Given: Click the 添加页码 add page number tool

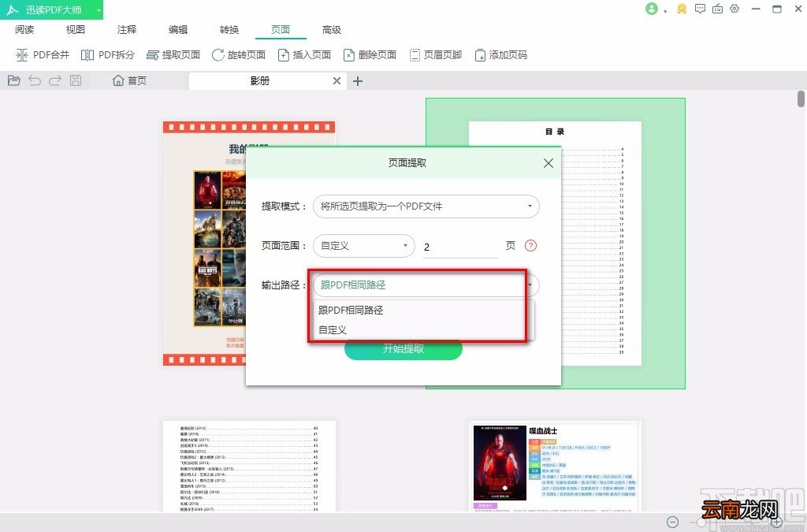Looking at the screenshot, I should pyautogui.click(x=500, y=55).
